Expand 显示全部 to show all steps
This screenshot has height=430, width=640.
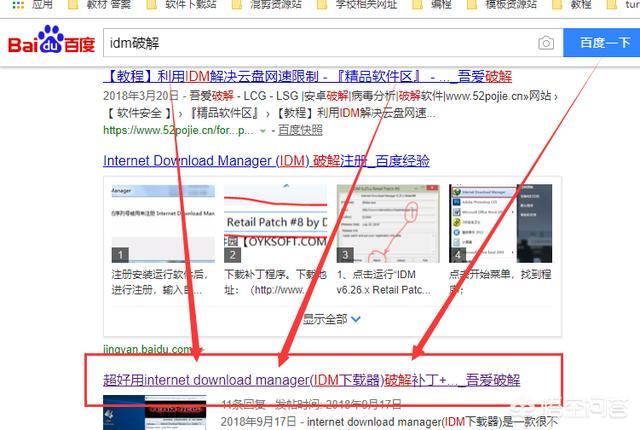click(332, 319)
